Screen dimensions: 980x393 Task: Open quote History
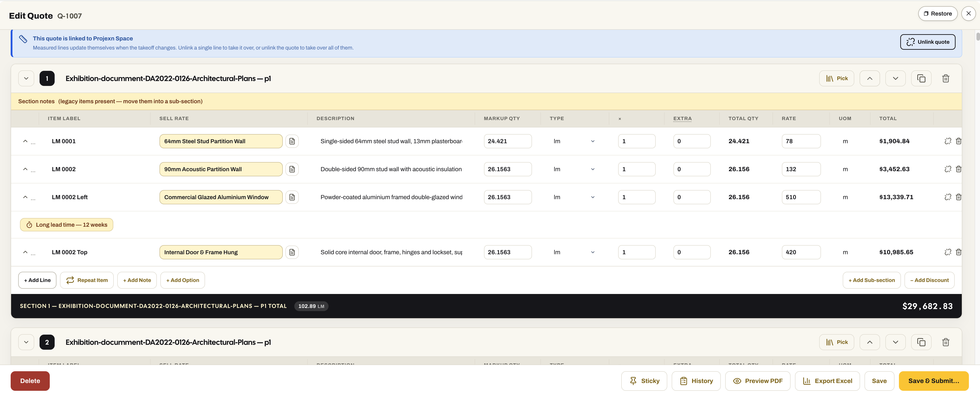coord(696,381)
